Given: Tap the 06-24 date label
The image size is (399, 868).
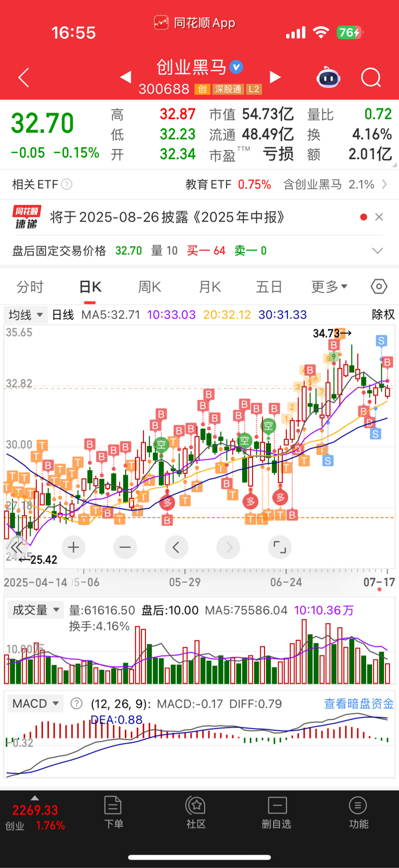Looking at the screenshot, I should tap(286, 582).
